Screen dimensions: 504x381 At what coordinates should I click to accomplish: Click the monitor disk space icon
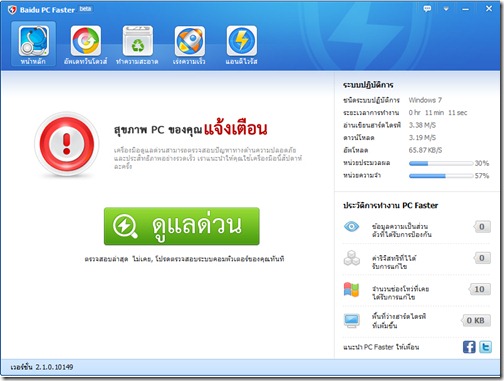tap(351, 321)
